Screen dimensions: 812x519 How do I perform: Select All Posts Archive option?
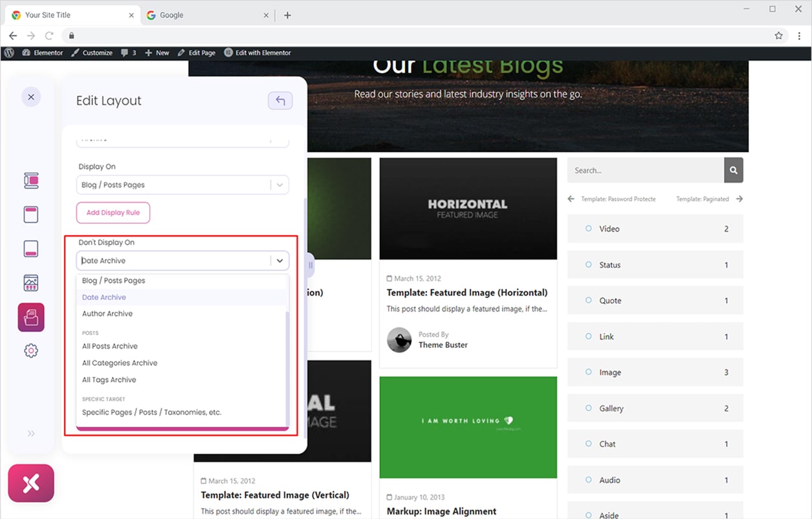point(182,347)
